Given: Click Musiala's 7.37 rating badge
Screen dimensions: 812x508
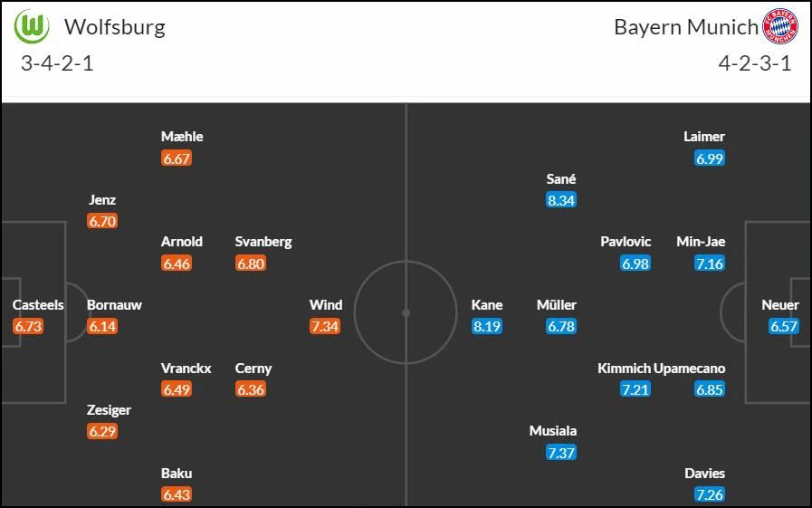Looking at the screenshot, I should [561, 453].
